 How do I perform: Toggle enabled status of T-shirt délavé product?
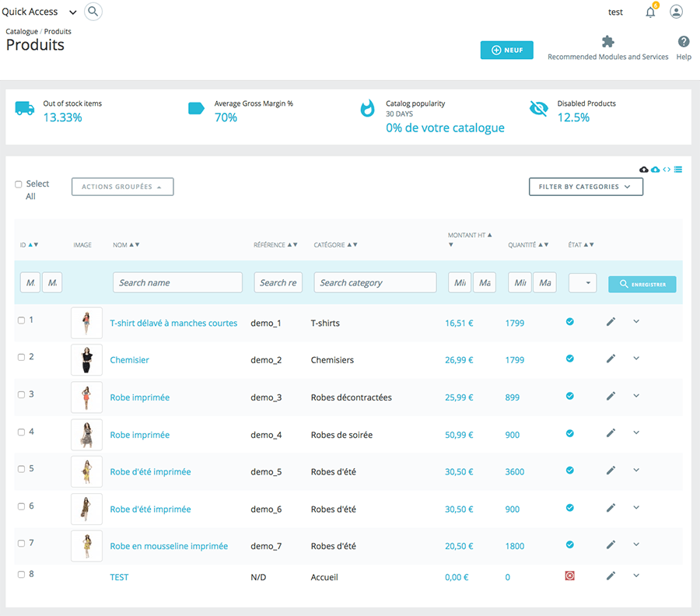570,321
